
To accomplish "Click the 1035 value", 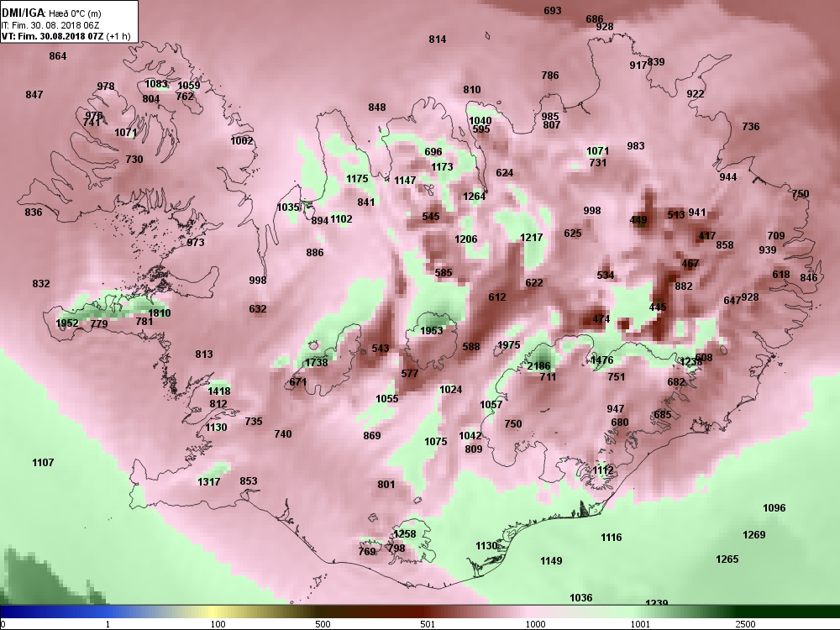I will pos(288,207).
